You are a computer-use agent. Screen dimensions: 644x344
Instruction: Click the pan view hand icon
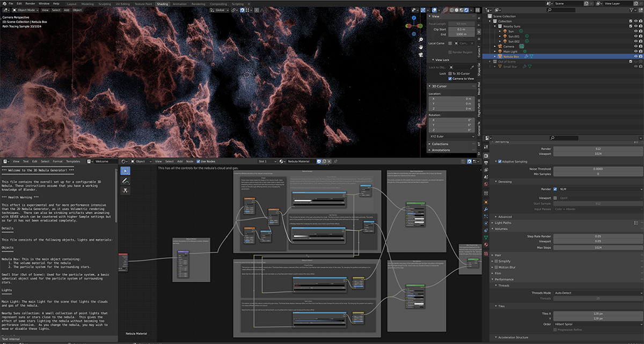tap(421, 46)
